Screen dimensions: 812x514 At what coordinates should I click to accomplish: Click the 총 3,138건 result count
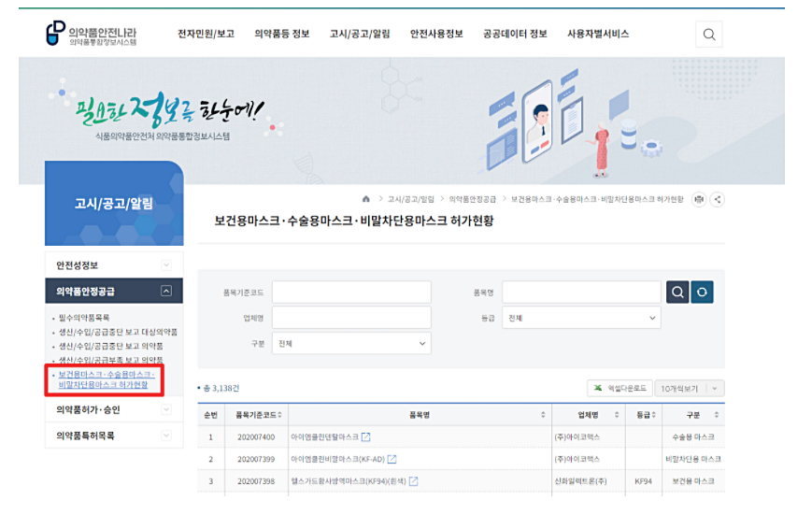click(x=221, y=388)
